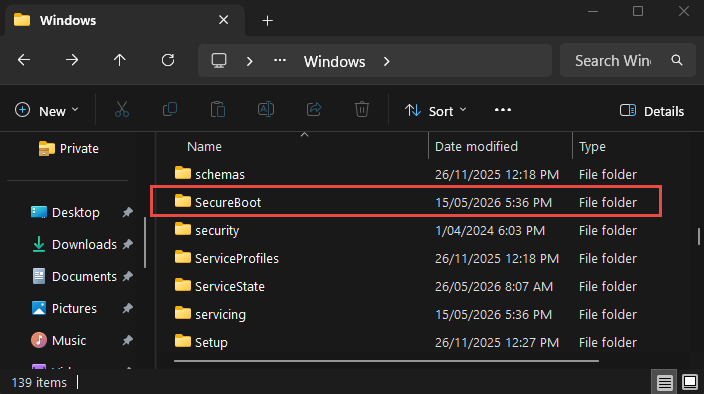Click the search magnifier icon
The width and height of the screenshot is (704, 394).
click(x=677, y=60)
